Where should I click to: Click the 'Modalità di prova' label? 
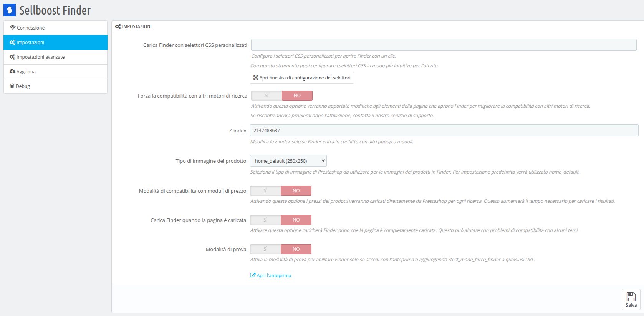[226, 249]
